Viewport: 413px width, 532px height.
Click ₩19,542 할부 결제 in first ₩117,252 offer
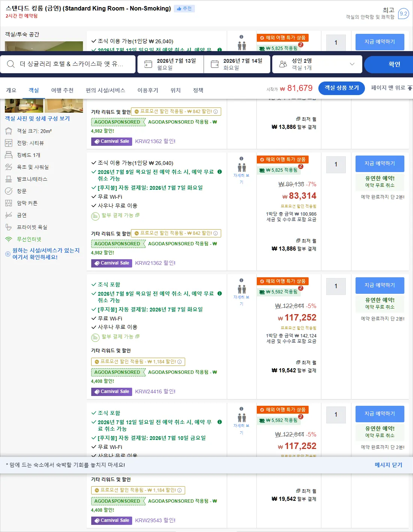[x=294, y=370]
